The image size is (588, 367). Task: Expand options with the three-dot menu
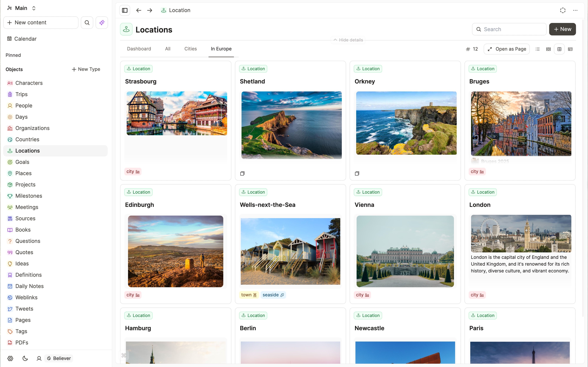click(x=575, y=10)
